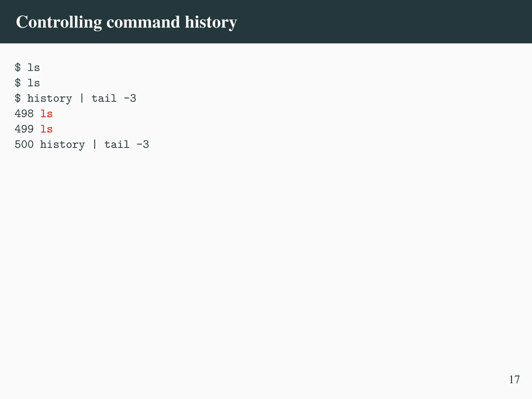Select the first "$ ls" command line
The image size is (532, 399).
27,68
